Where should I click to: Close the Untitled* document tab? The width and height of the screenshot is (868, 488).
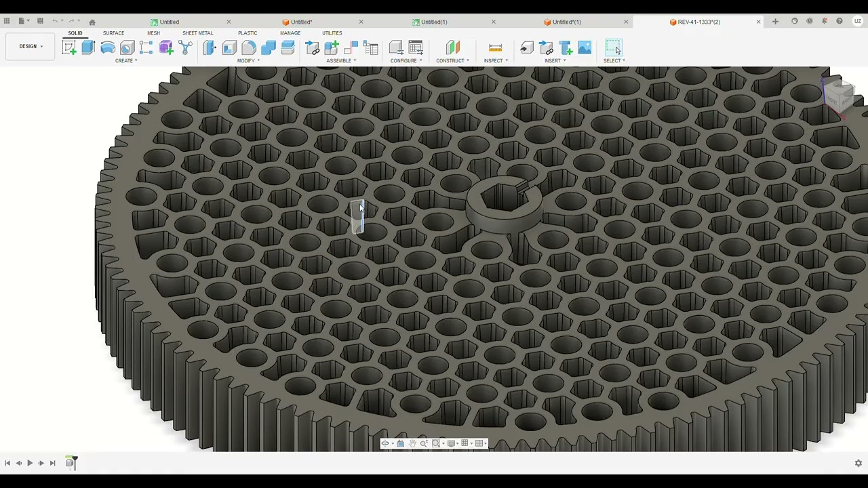(361, 22)
